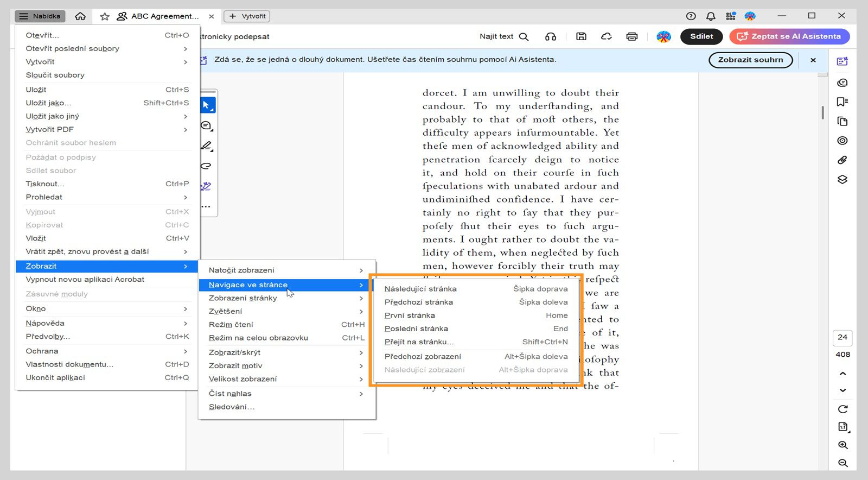This screenshot has width=868, height=480.
Task: Click the user avatar icon beside Sdílet
Action: [663, 36]
